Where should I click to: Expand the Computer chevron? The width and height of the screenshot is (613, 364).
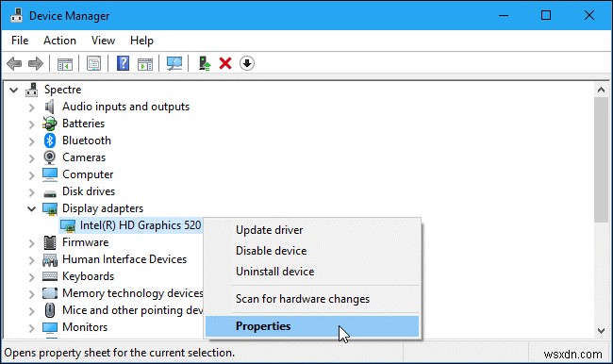pyautogui.click(x=32, y=175)
